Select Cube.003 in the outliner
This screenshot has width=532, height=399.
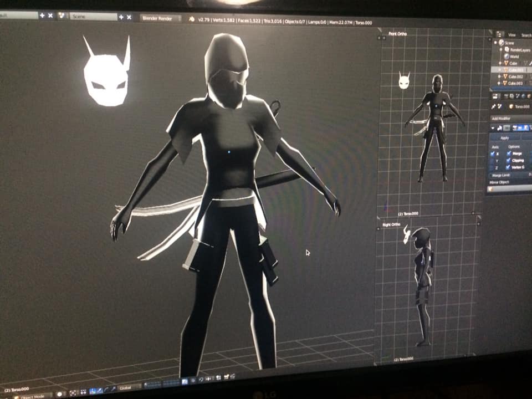[515, 83]
